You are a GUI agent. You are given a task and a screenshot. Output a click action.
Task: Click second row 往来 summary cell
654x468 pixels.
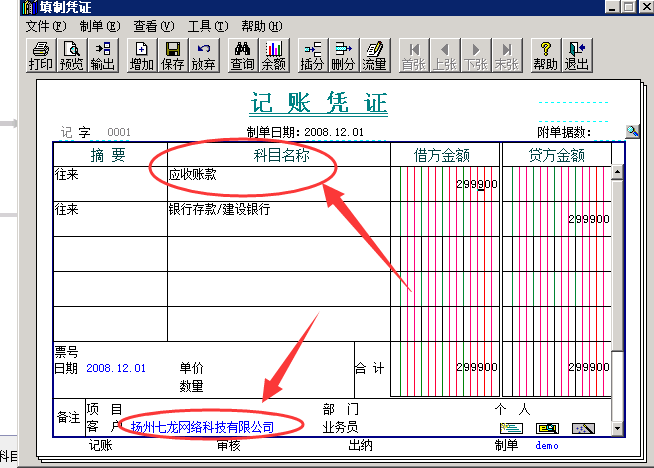tap(111, 219)
